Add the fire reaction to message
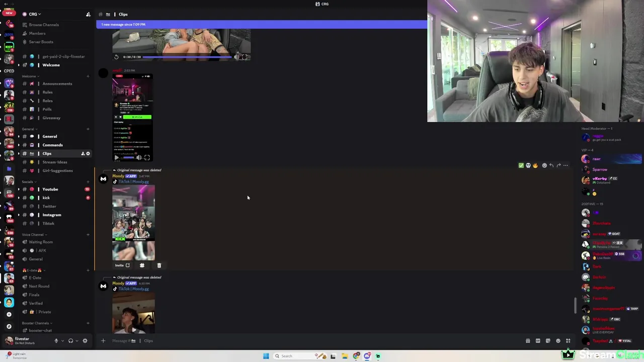 [x=535, y=165]
